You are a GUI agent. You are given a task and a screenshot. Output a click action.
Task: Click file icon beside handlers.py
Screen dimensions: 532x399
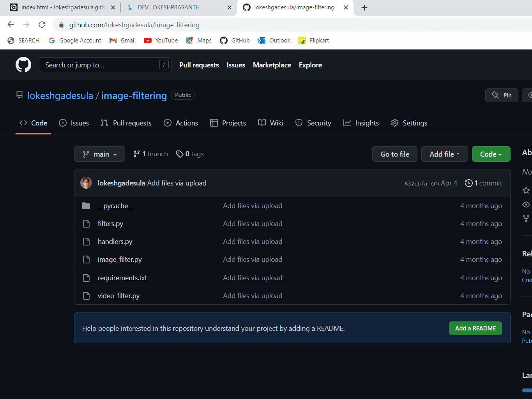click(x=87, y=242)
